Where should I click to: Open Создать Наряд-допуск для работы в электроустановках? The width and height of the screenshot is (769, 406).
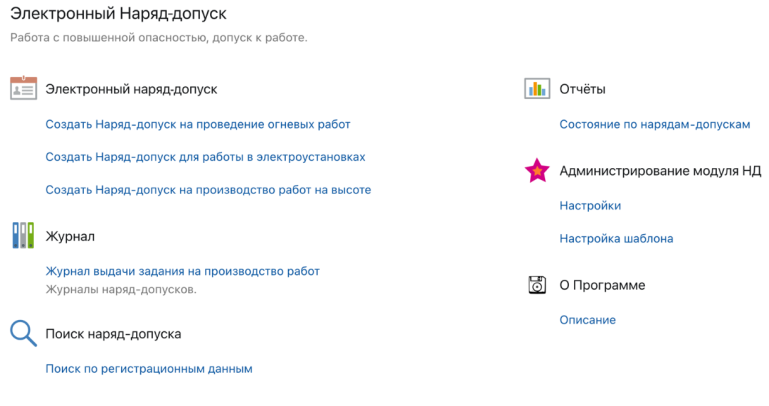click(x=205, y=157)
